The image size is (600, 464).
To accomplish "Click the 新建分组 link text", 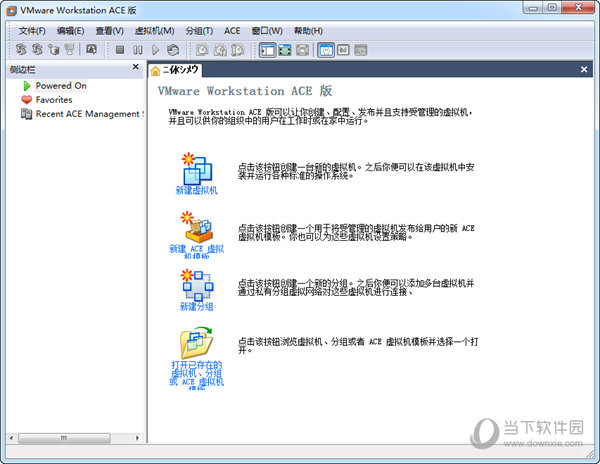I will pyautogui.click(x=197, y=306).
